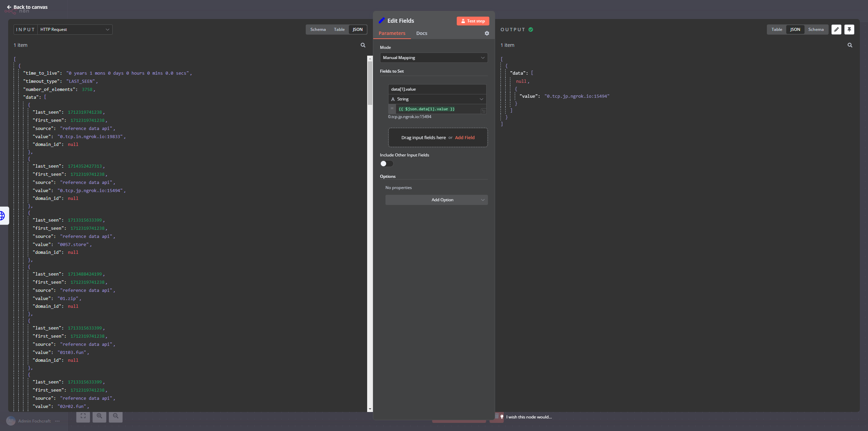Click the Back to canvas arrow
The width and height of the screenshot is (868, 431).
9,7
